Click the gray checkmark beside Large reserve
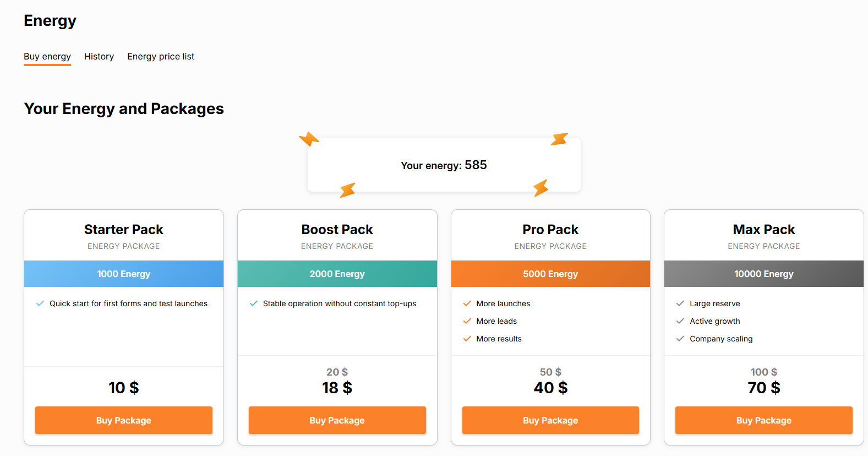The width and height of the screenshot is (868, 456). click(680, 303)
